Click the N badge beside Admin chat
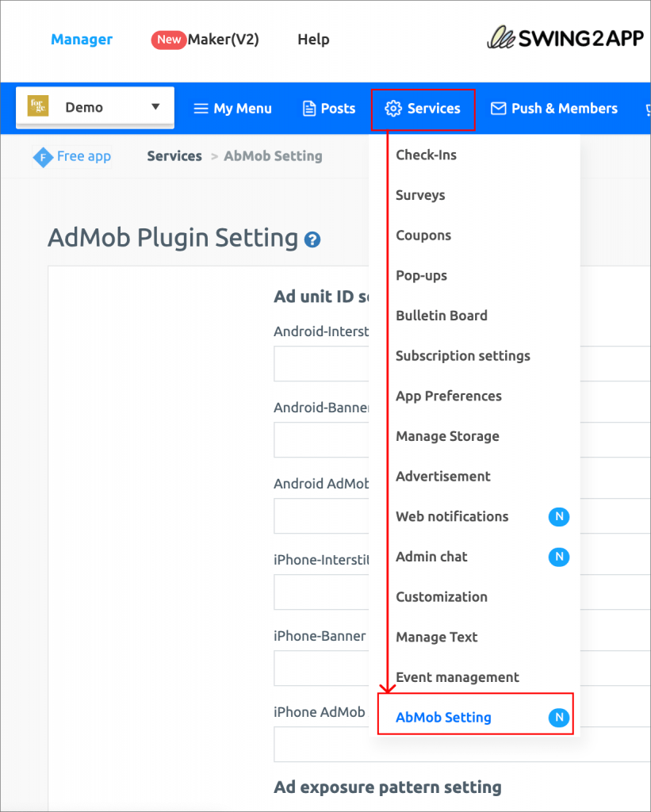The image size is (651, 812). coord(559,557)
